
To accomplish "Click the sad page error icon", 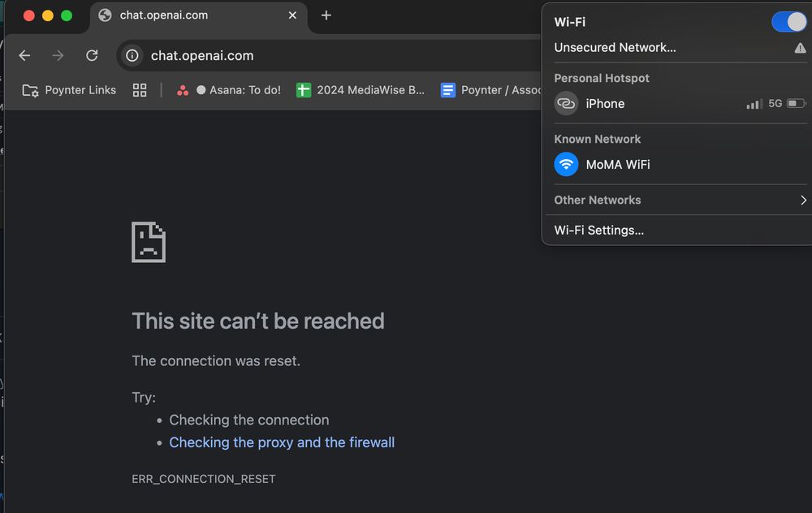I will [149, 242].
